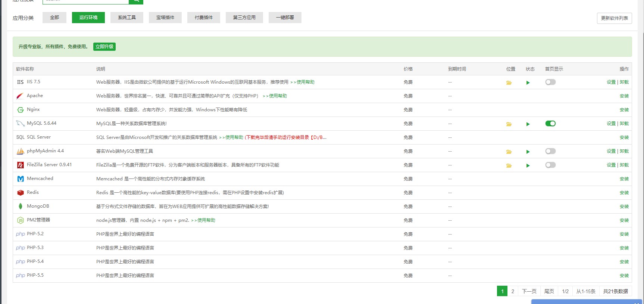The width and height of the screenshot is (644, 304).
Task: Click the SQL Server logo icon
Action: (20, 137)
